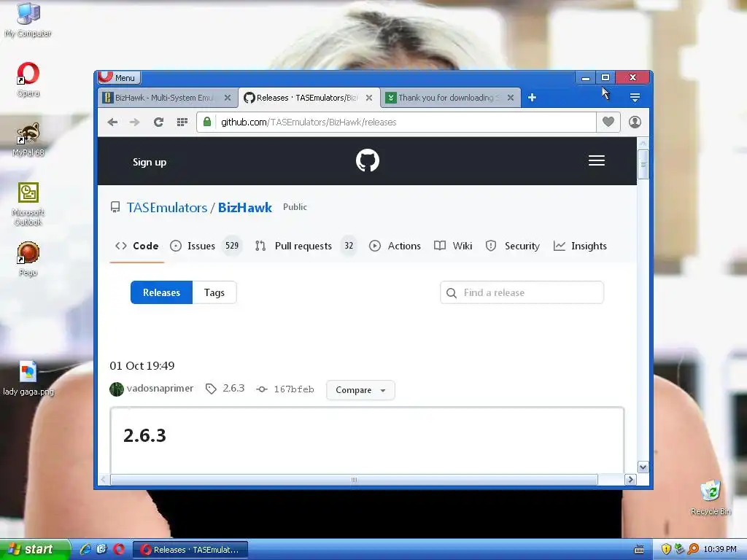Select the Code repository tab
747x560 pixels.
click(x=136, y=246)
